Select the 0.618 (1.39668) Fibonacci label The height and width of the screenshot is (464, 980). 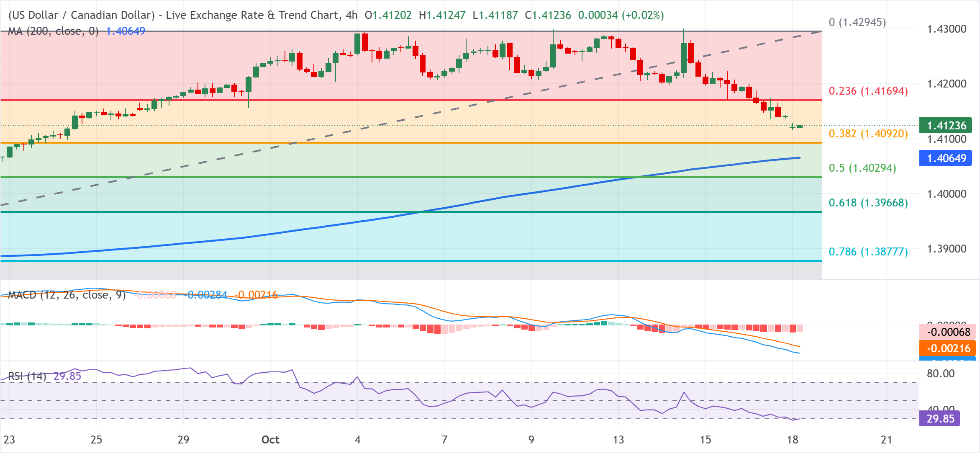tap(868, 203)
